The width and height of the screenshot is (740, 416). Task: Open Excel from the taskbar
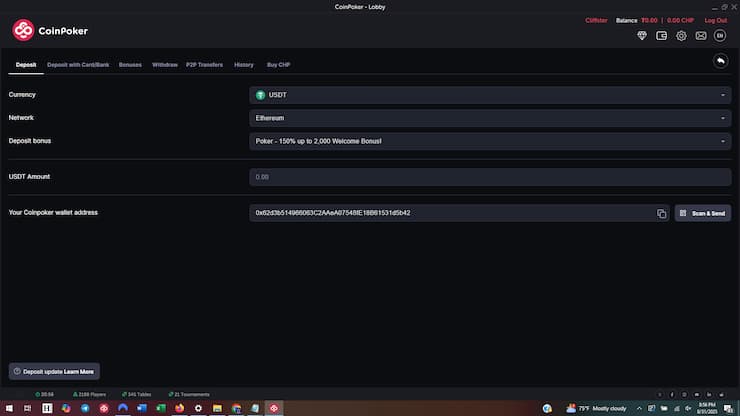pyautogui.click(x=160, y=408)
